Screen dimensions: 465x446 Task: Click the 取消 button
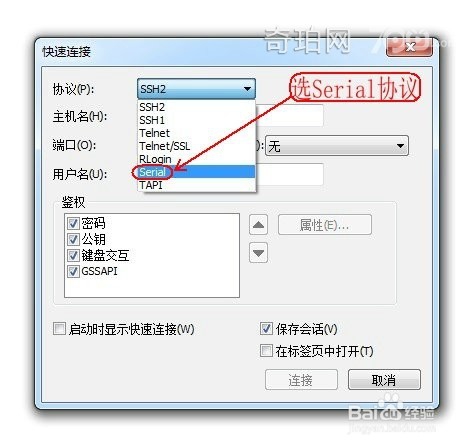click(x=384, y=379)
